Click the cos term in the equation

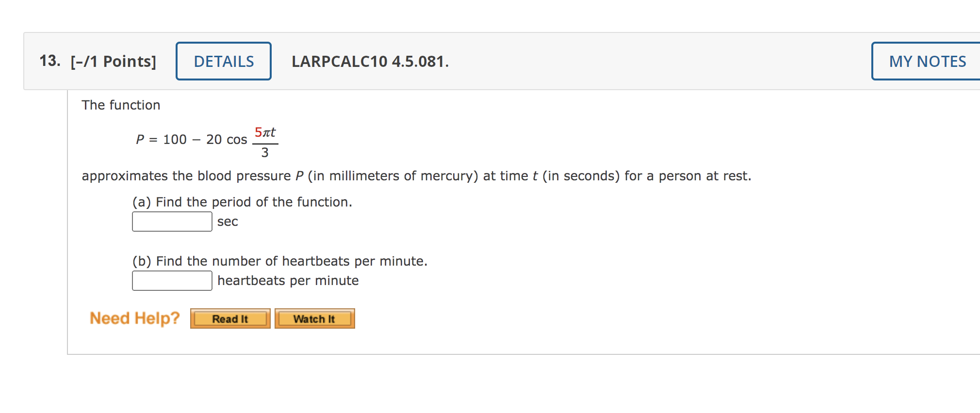237,140
